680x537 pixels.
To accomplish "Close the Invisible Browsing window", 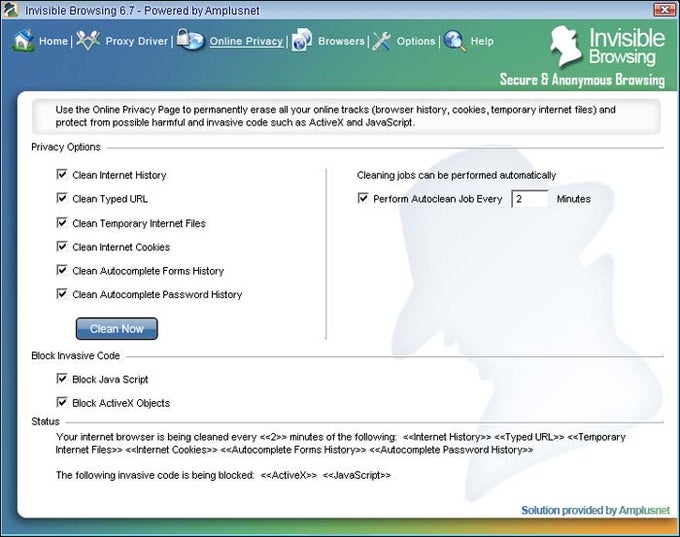I will point(664,10).
